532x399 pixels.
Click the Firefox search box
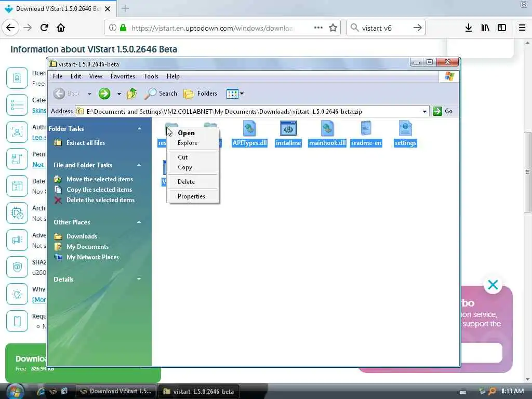click(385, 28)
